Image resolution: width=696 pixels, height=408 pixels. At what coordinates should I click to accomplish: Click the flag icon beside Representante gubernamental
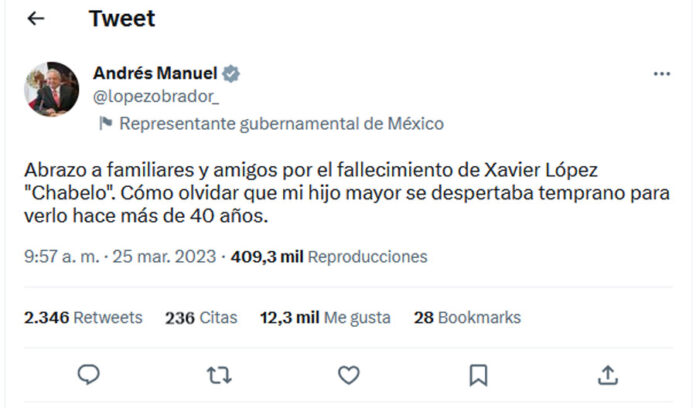pyautogui.click(x=105, y=123)
